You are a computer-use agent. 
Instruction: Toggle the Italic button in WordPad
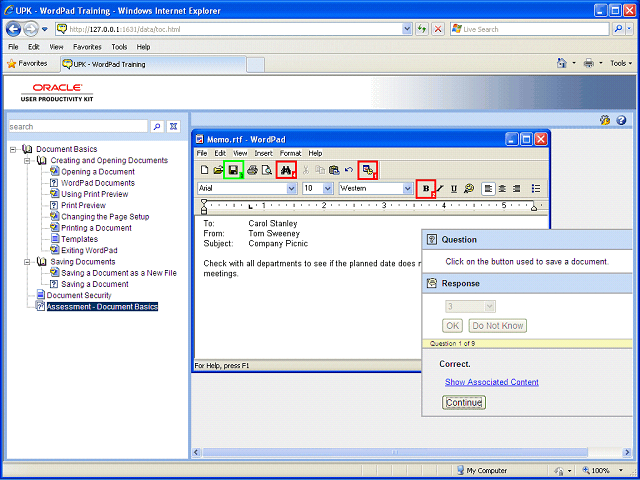[440, 189]
